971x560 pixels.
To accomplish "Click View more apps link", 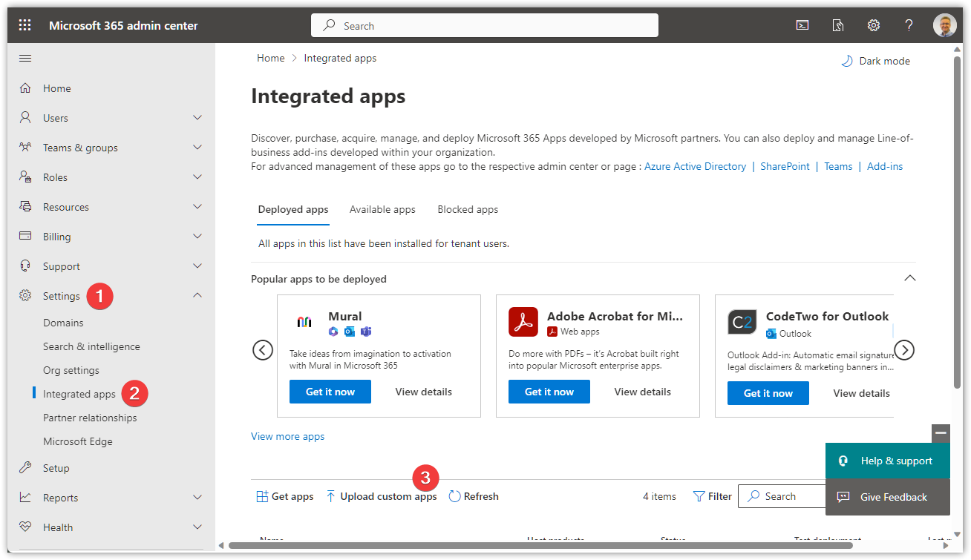I will point(288,436).
